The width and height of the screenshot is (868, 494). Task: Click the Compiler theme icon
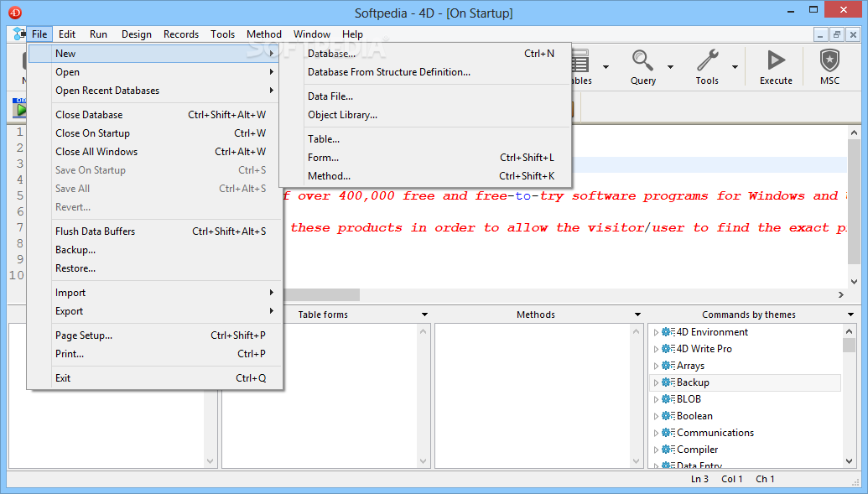click(x=668, y=450)
